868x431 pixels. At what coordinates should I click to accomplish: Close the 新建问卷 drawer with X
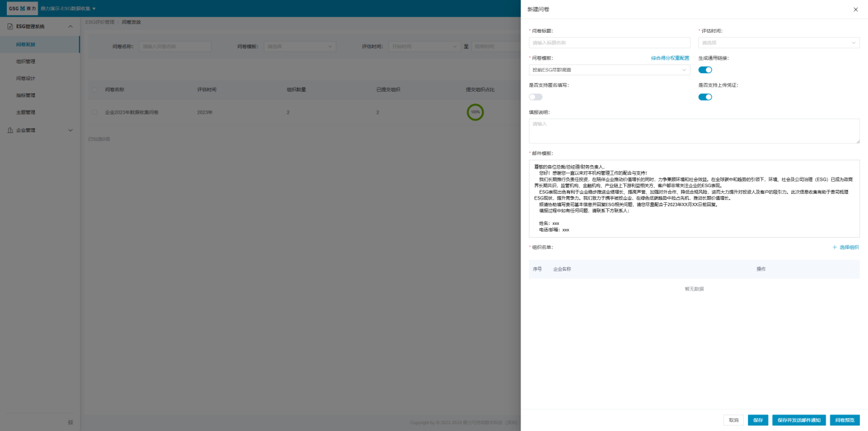pyautogui.click(x=855, y=10)
